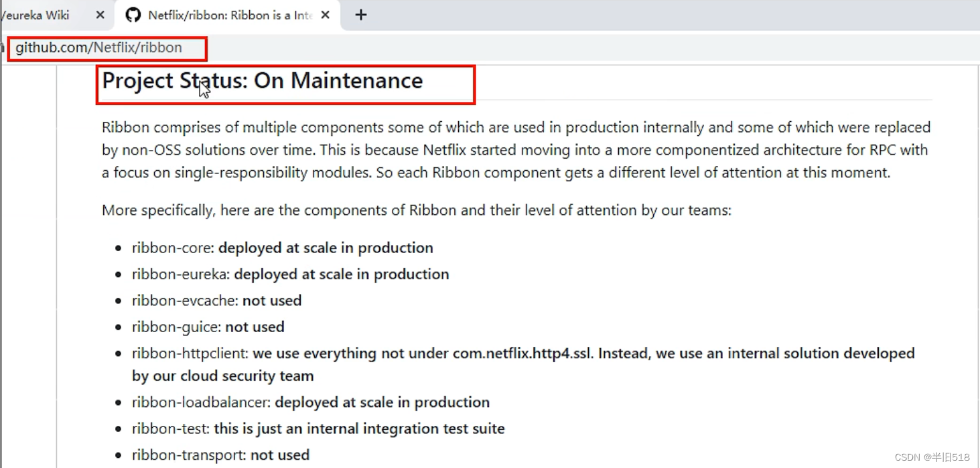Click the ribbon-evcache: not used item
Image resolution: width=980 pixels, height=468 pixels.
click(216, 301)
